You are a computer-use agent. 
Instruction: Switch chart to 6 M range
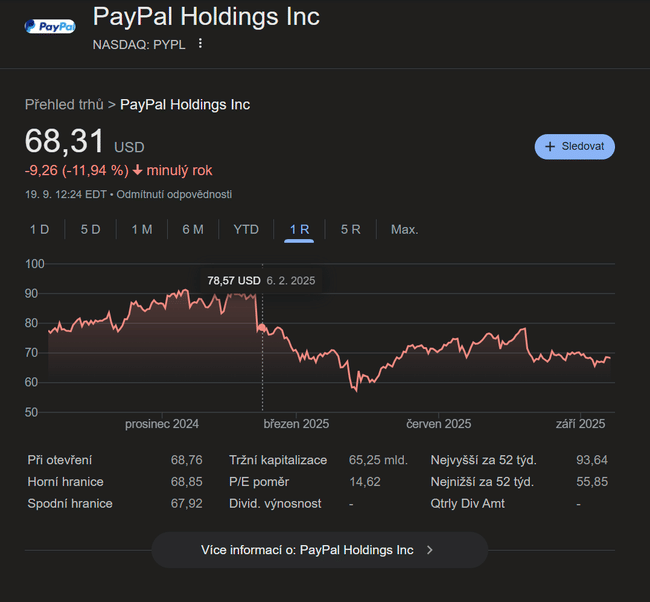[x=193, y=229]
